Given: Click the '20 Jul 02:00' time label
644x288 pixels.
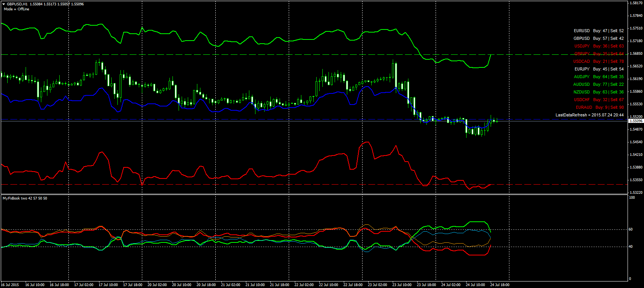Looking at the screenshot, I should [157, 285].
